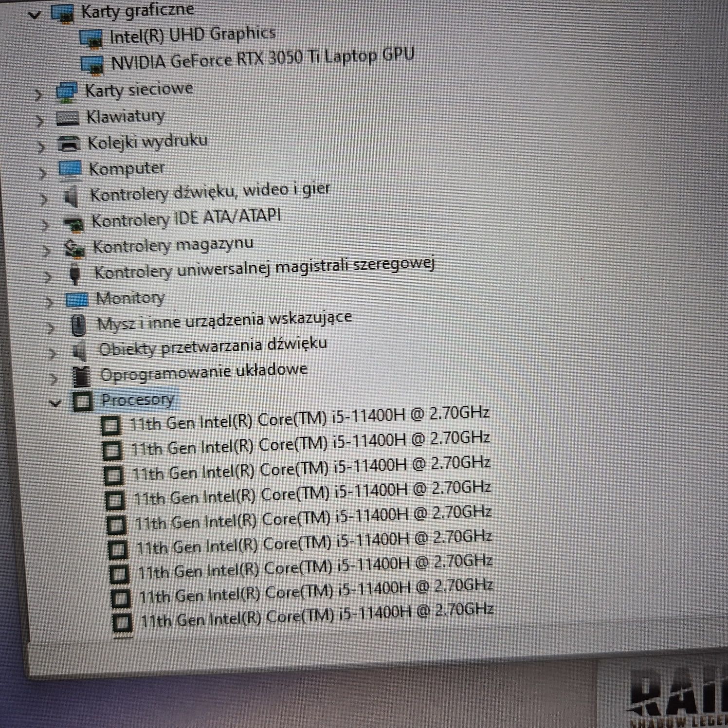
Task: Select NVIDIA GeForce RTX 3050 Ti Laptop GPU
Action: tap(263, 58)
